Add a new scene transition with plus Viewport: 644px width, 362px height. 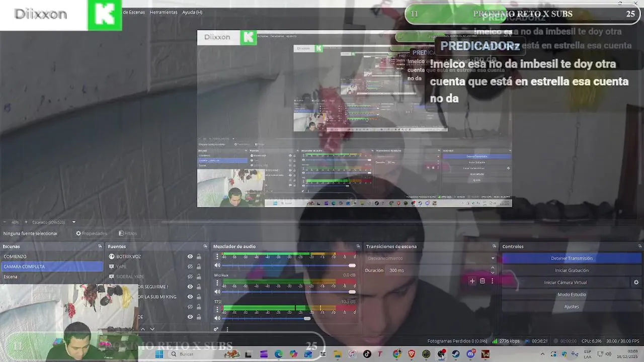click(472, 281)
